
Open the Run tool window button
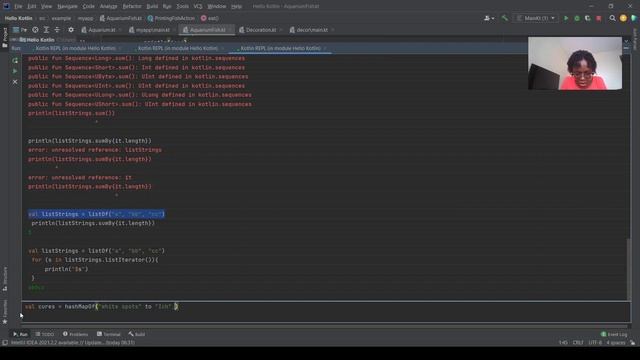[20, 334]
